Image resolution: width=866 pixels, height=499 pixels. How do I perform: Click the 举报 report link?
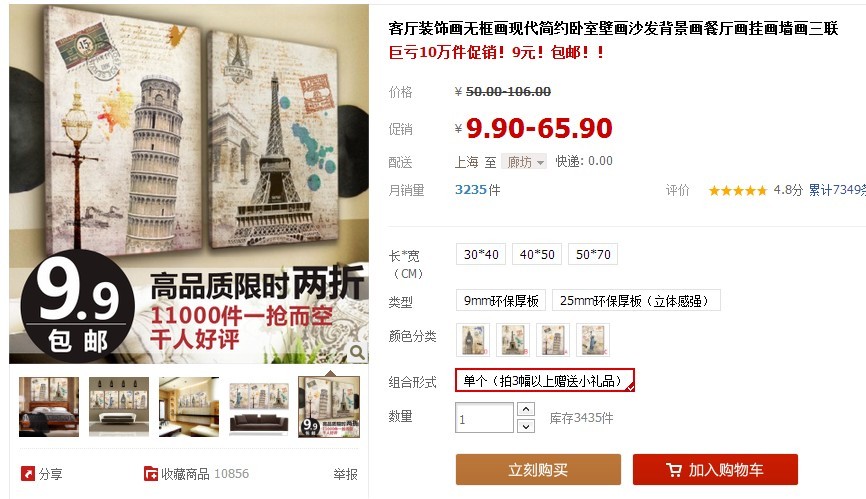coord(345,474)
